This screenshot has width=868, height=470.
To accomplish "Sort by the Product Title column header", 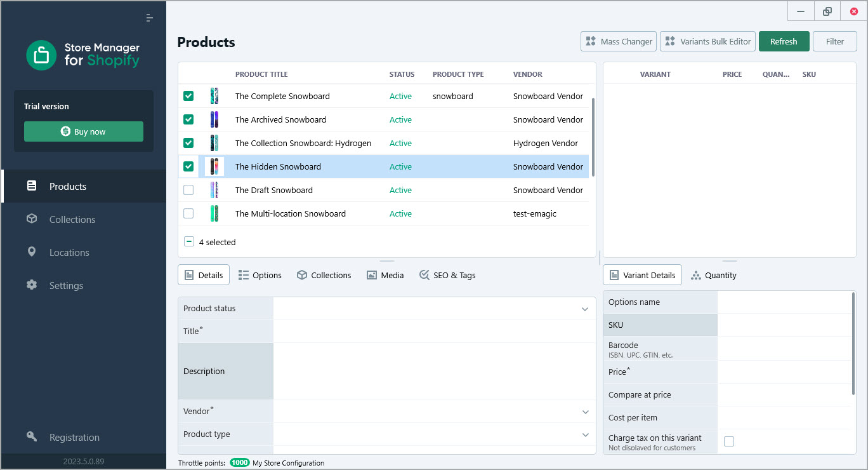I will 261,74.
